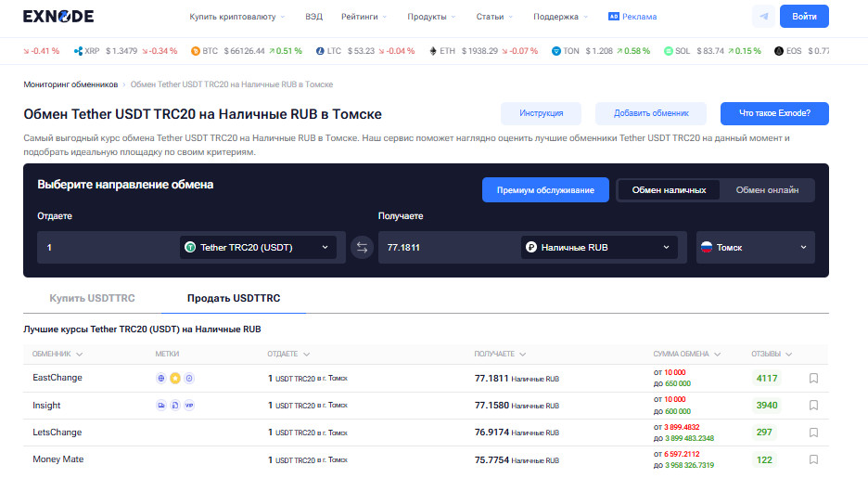Bookmark the Insight exchanger row
The height and width of the screenshot is (478, 868).
point(813,406)
